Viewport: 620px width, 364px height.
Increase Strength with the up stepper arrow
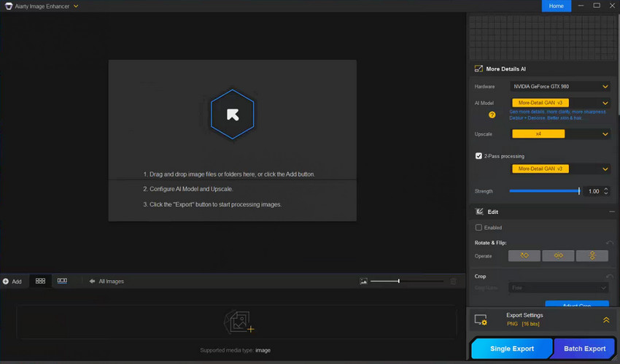coord(605,189)
